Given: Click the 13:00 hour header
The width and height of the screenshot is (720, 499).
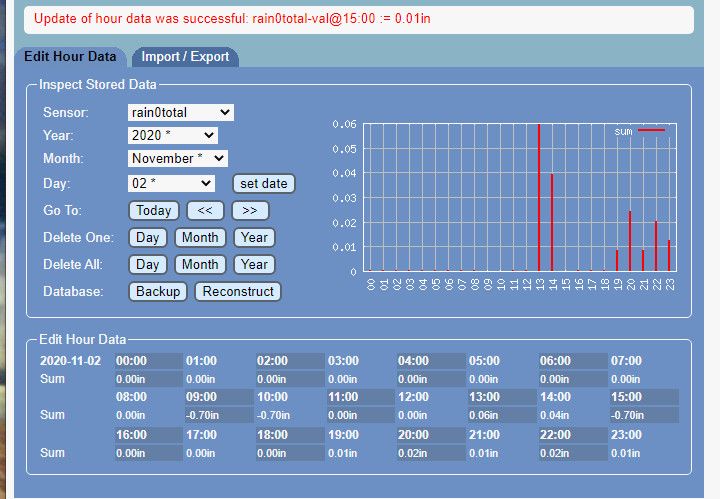Looking at the screenshot, I should [502, 397].
